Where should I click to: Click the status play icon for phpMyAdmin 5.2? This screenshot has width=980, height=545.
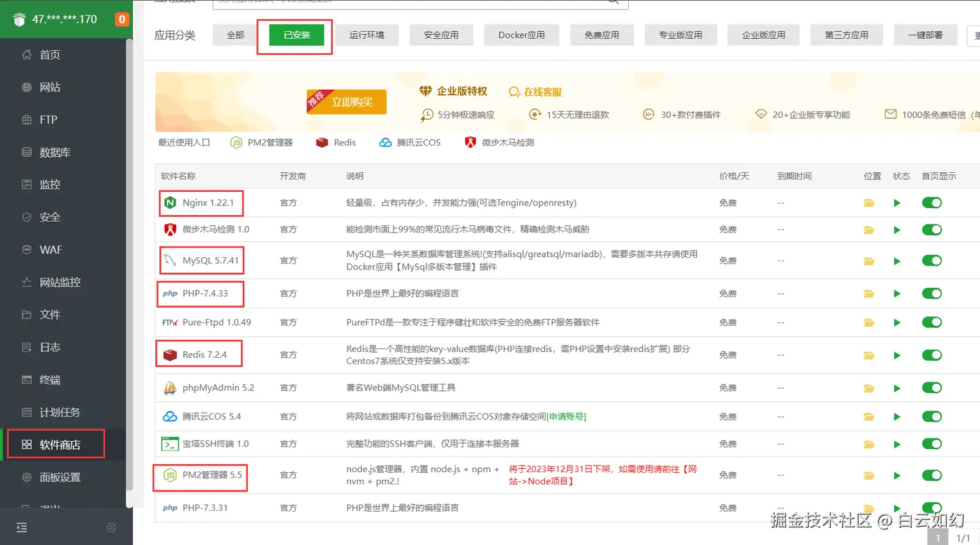click(897, 389)
